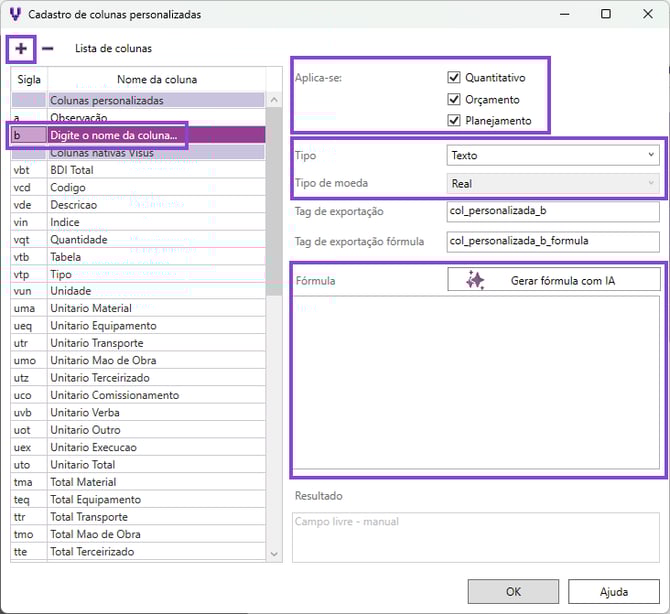This screenshot has height=614, width=670.
Task: Click the minus icon to remove column
Action: pos(47,48)
